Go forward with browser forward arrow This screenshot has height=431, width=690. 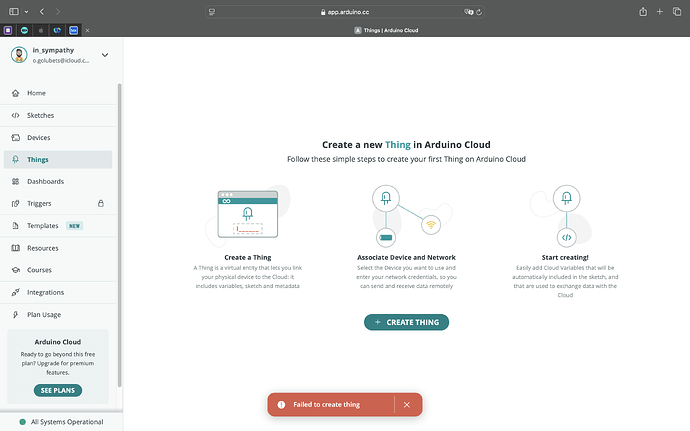pos(58,12)
